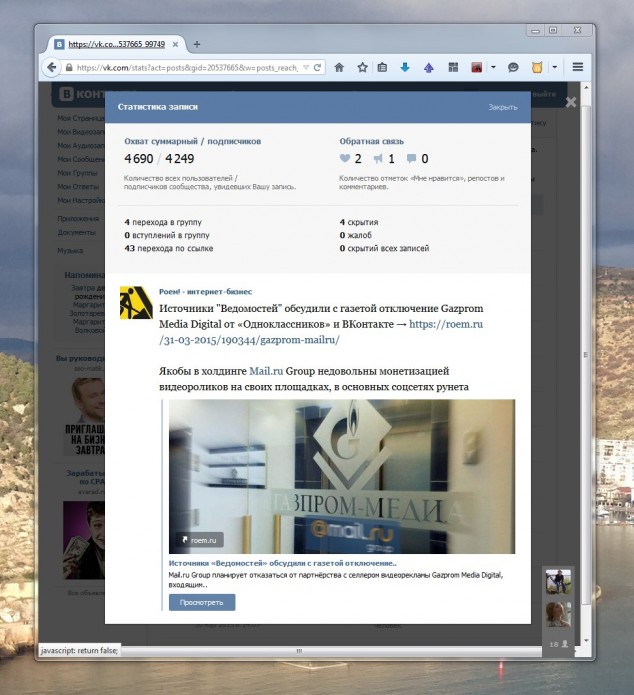Screen dimensions: 634x695
Task: Expand the dropdown next to red extension icon
Action: click(493, 67)
